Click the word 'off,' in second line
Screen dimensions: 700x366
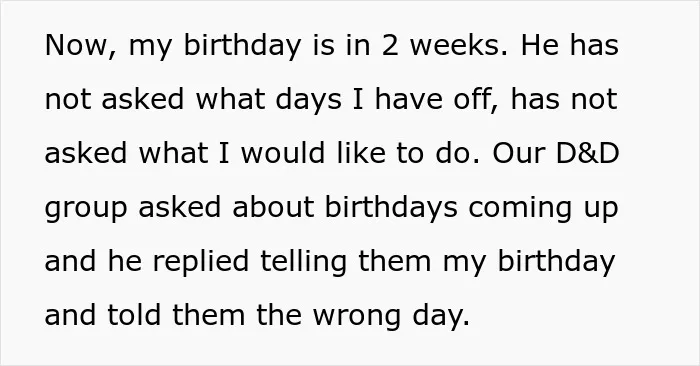tap(476, 100)
